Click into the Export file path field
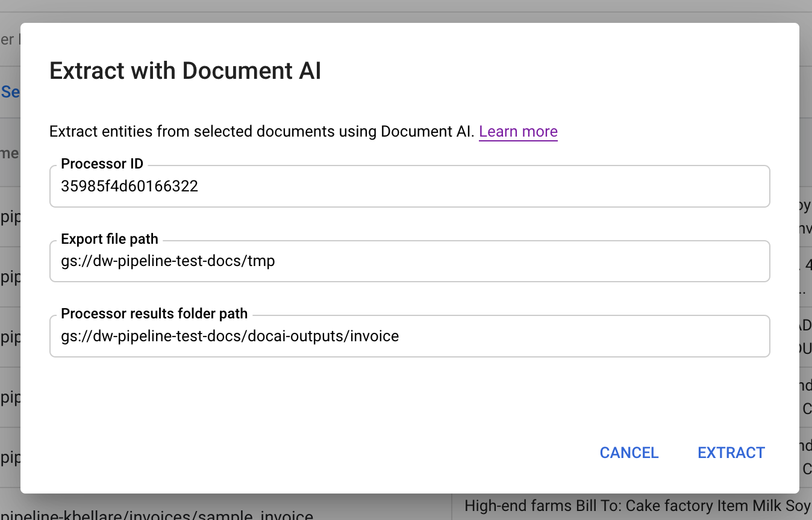 pos(410,261)
